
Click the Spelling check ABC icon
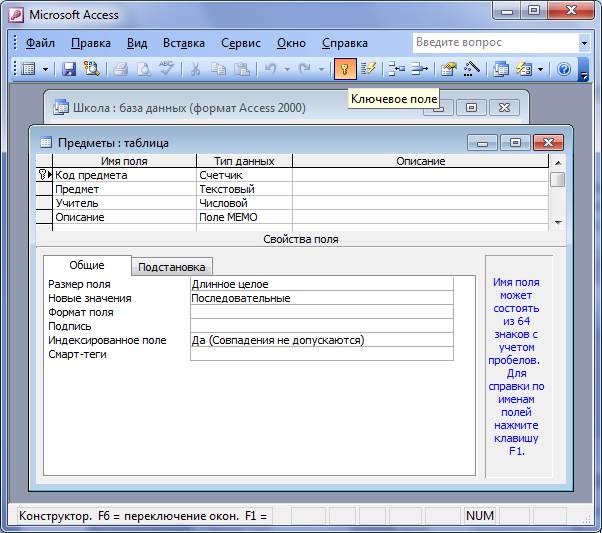point(167,69)
